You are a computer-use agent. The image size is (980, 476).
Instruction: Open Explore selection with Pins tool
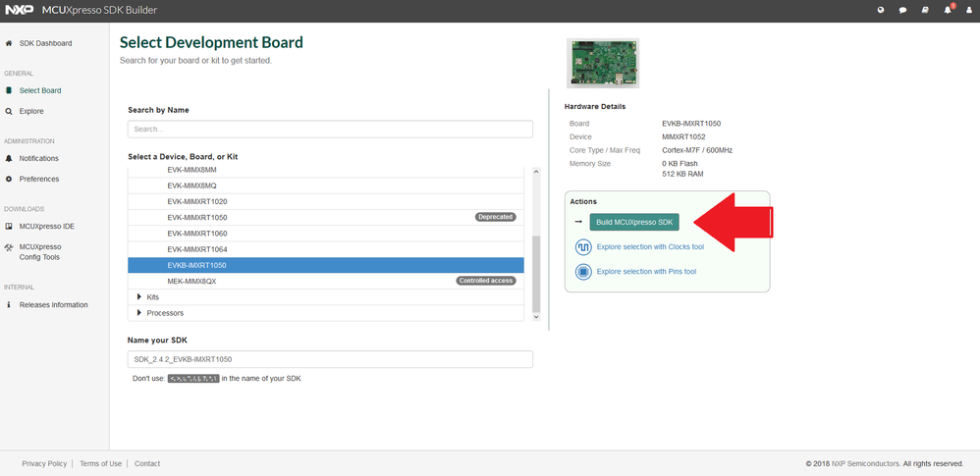(x=646, y=272)
